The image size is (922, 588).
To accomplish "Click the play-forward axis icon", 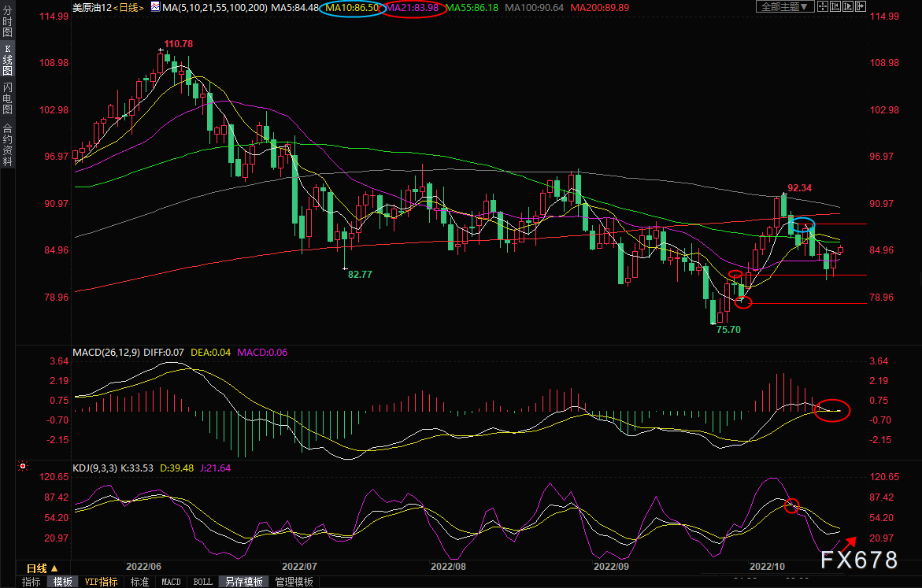I will (848, 6).
